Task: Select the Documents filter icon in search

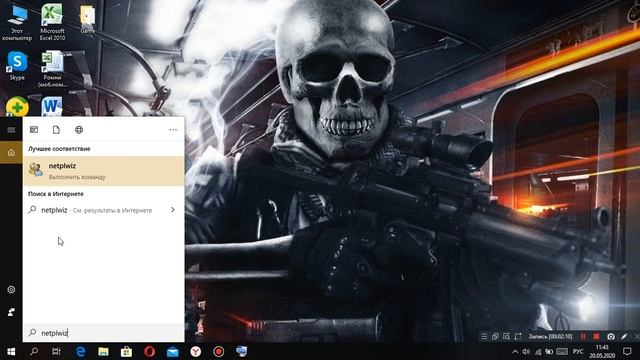Action: pos(56,130)
